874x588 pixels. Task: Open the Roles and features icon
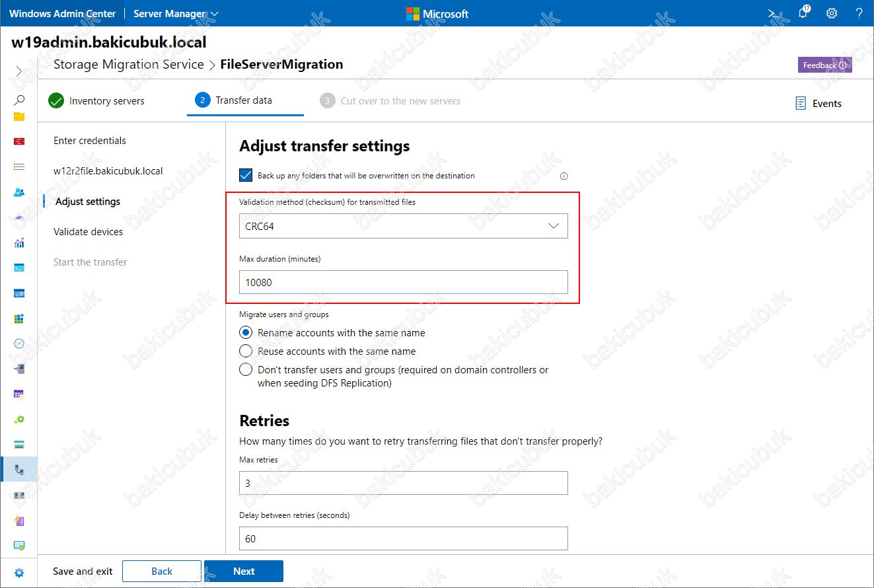[x=19, y=369]
